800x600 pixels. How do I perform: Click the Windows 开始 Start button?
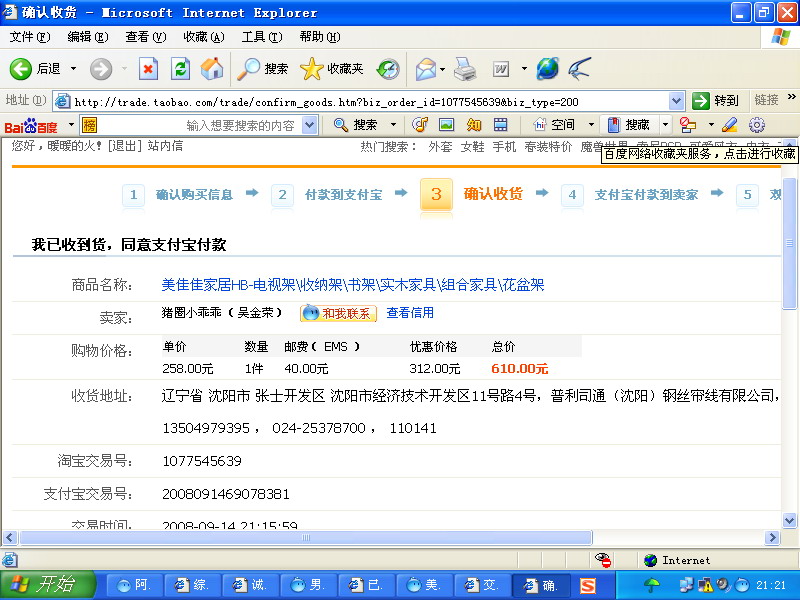click(x=47, y=585)
